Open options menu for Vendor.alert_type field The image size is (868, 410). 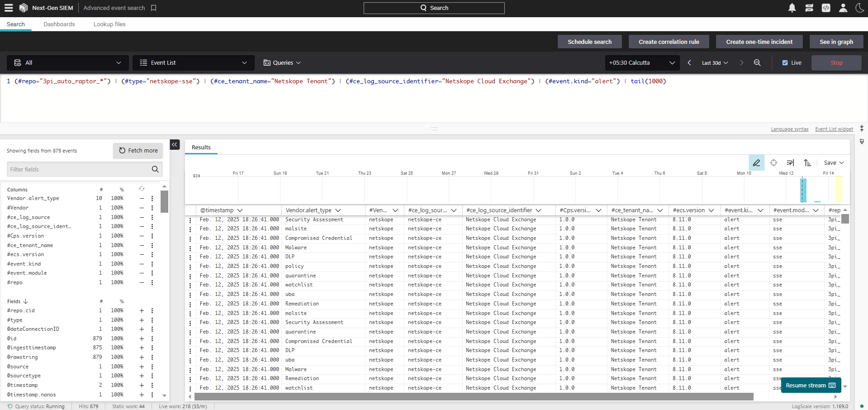tap(152, 198)
